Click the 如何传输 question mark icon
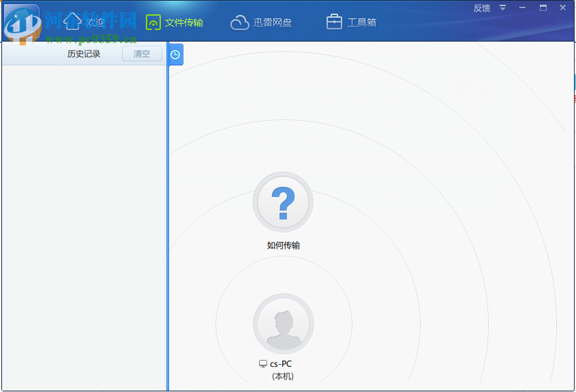576x392 pixels. [x=283, y=202]
